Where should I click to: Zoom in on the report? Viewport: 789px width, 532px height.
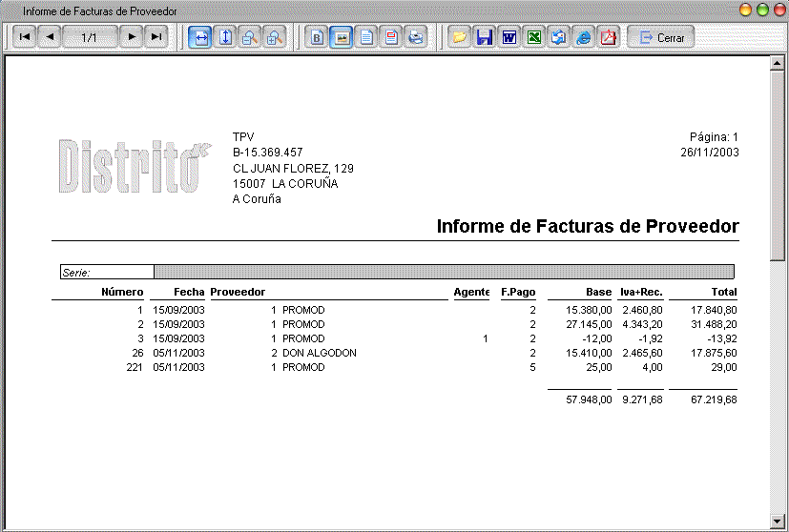pyautogui.click(x=274, y=37)
